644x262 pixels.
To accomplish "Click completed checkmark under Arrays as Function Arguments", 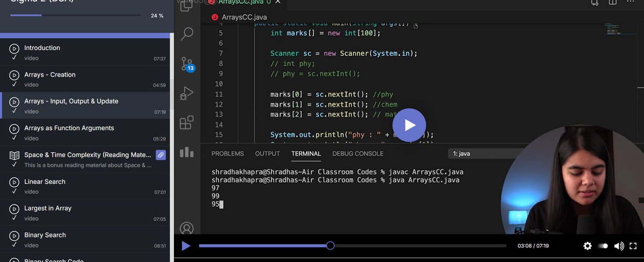I will point(14,138).
